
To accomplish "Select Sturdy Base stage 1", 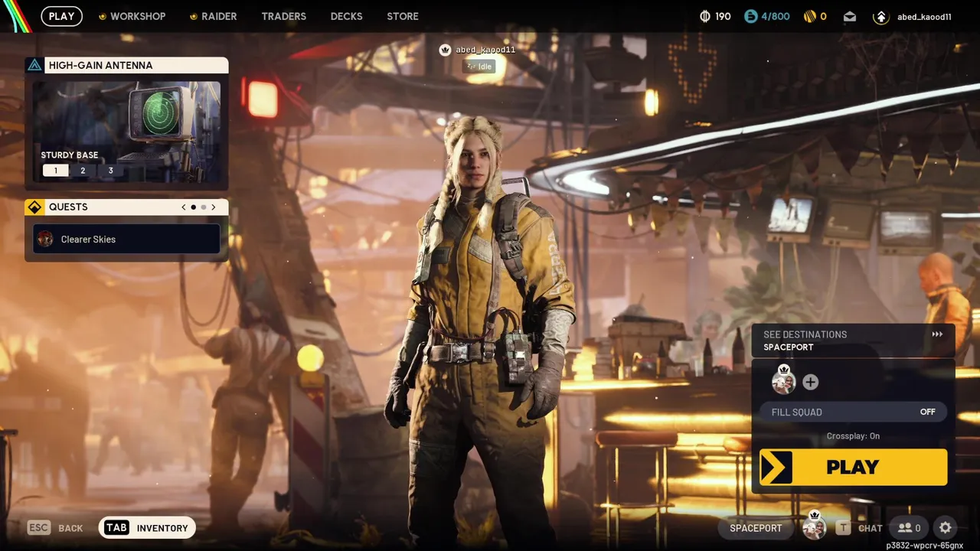I will (55, 171).
